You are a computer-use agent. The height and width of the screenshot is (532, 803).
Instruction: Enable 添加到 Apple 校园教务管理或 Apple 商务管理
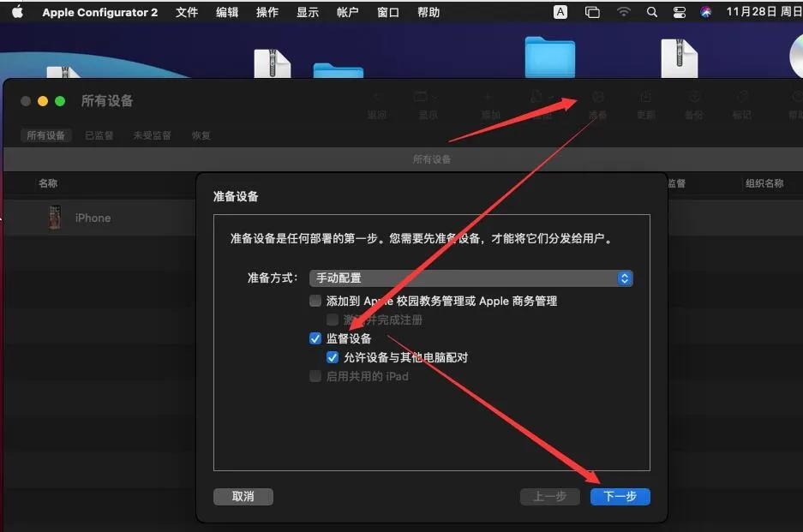pyautogui.click(x=315, y=301)
